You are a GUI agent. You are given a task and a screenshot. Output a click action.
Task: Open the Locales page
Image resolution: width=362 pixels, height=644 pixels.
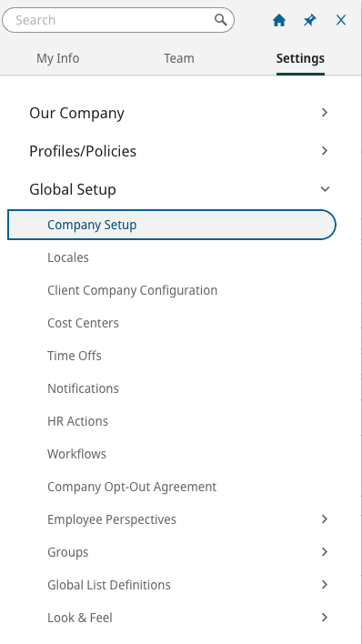point(68,257)
